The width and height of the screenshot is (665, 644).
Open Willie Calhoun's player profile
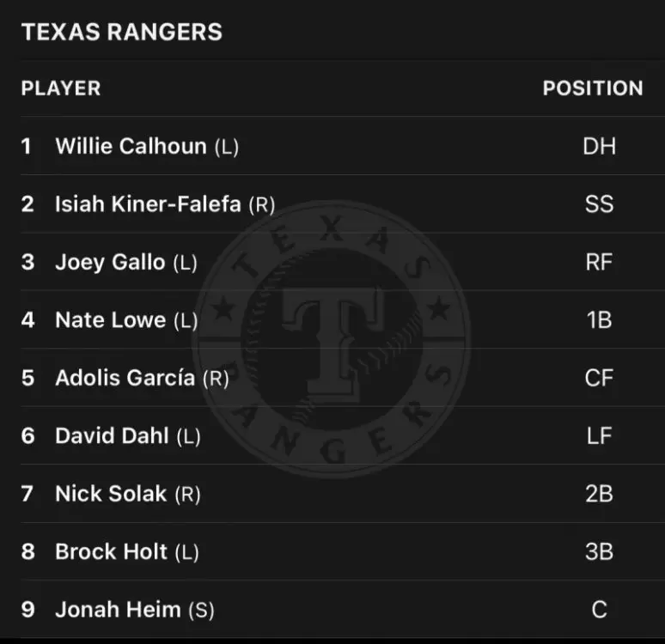(x=131, y=146)
